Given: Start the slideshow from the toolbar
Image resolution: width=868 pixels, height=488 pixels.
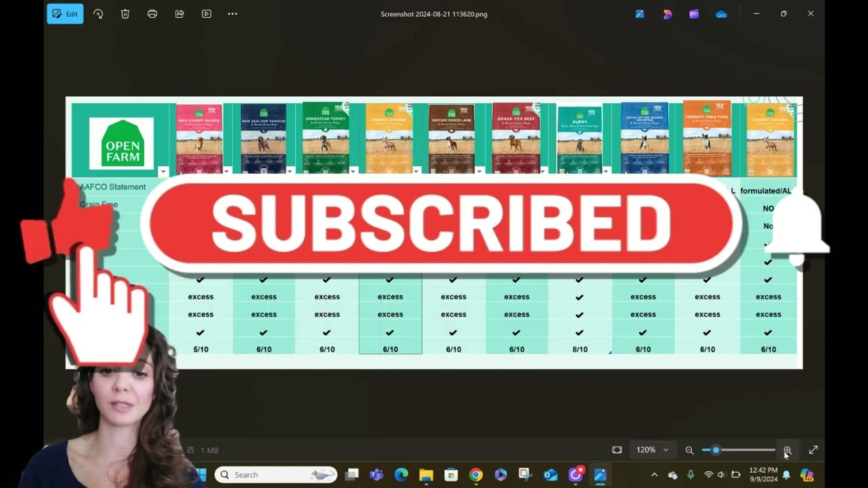Looking at the screenshot, I should pyautogui.click(x=206, y=14).
